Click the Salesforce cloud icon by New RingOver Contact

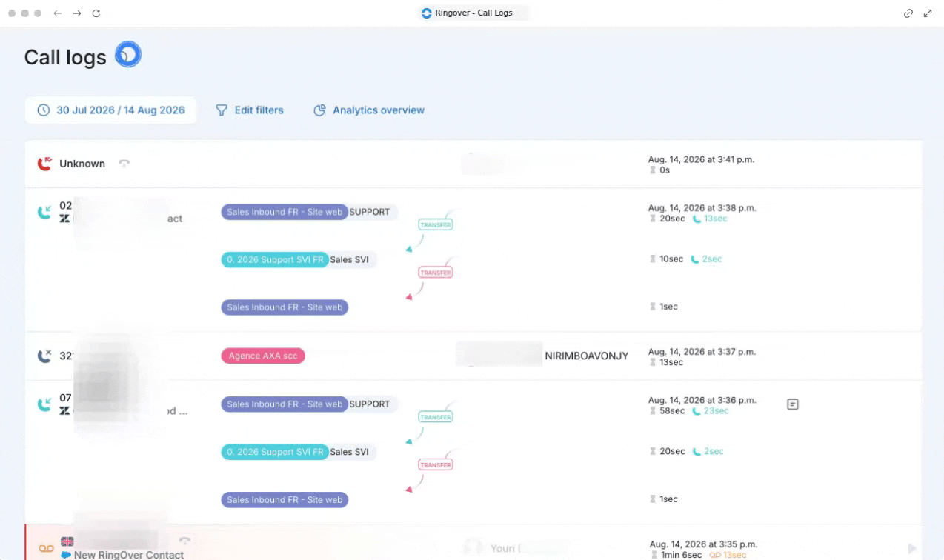coord(66,555)
